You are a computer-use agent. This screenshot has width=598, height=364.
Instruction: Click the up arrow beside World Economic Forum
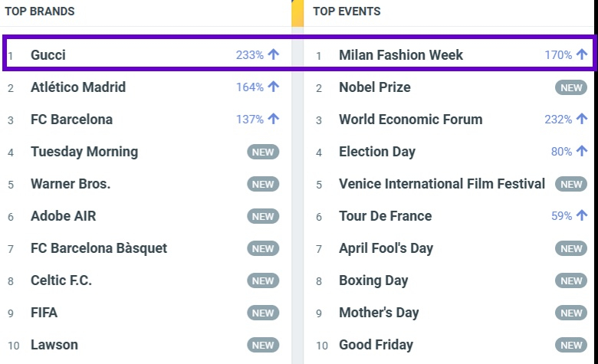[582, 120]
